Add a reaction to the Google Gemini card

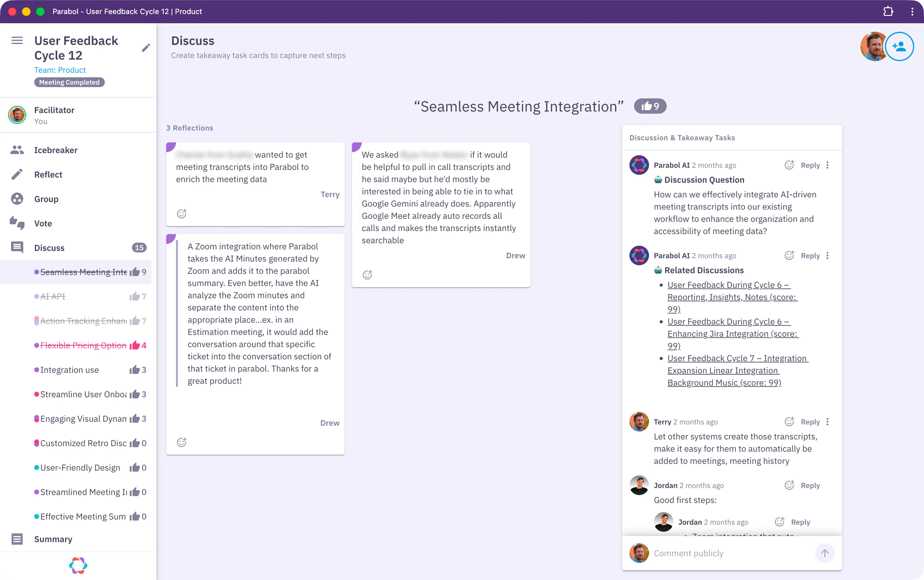368,275
